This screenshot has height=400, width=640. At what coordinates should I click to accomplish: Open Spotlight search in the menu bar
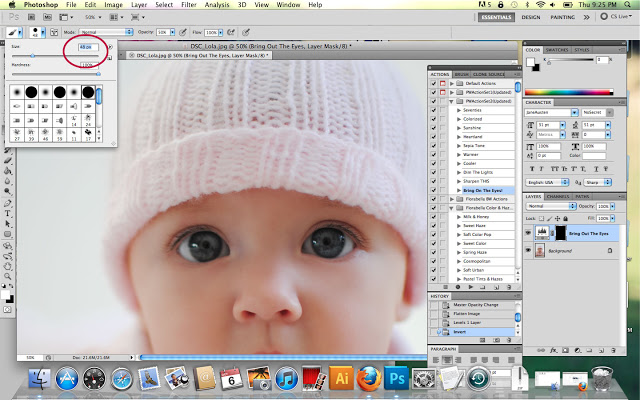[628, 4]
